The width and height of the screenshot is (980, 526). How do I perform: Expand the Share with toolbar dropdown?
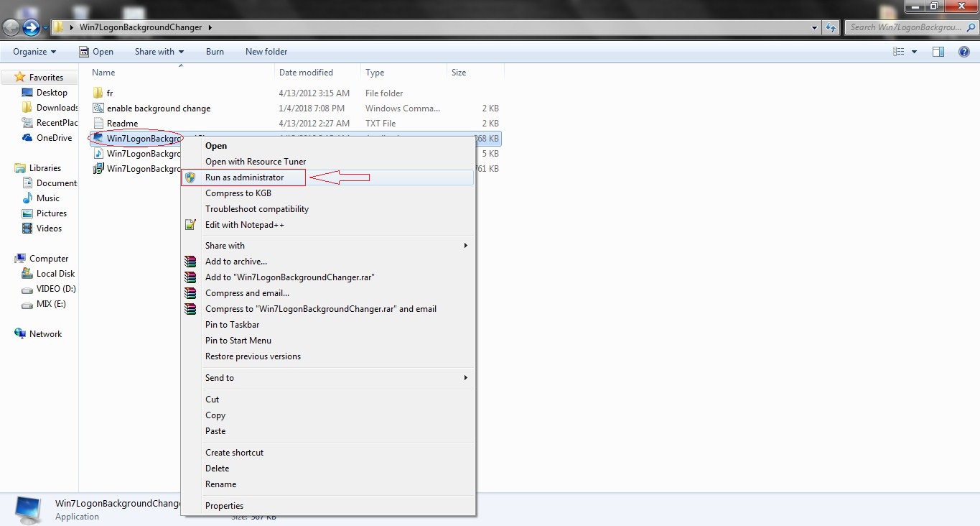tap(159, 52)
